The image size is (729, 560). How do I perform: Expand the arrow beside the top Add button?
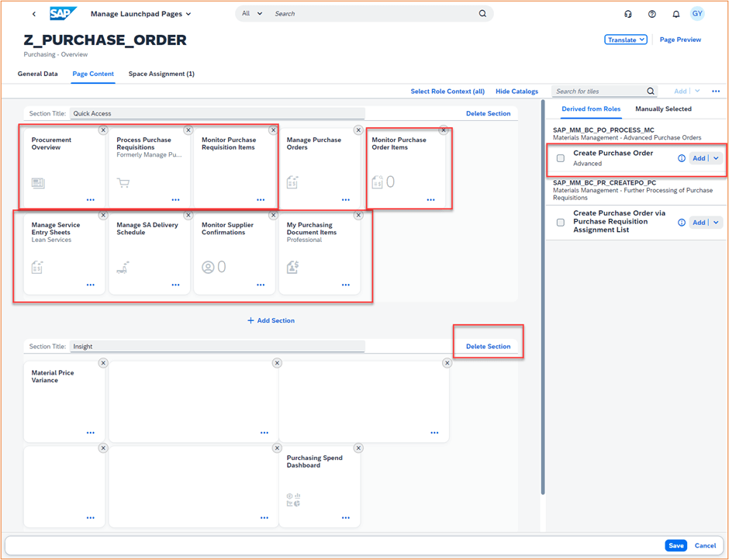[697, 92]
